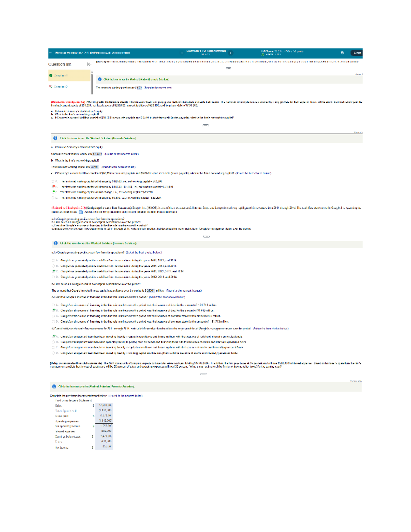This screenshot has height=532, width=411.
Task: Select option D for Google operations cash flow
Action: click(x=53, y=276)
